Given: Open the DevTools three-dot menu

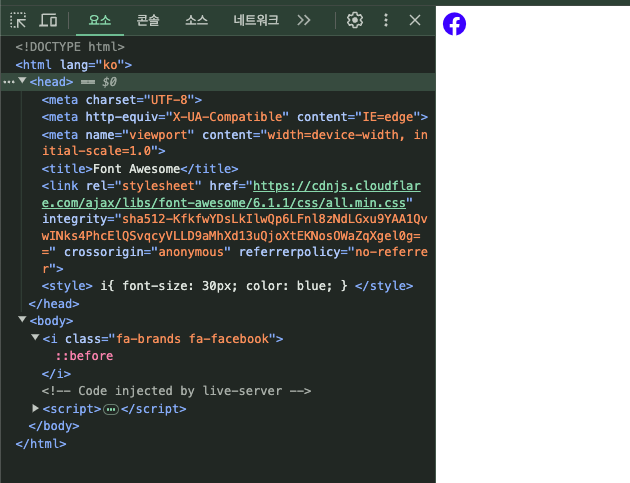Looking at the screenshot, I should pos(386,20).
